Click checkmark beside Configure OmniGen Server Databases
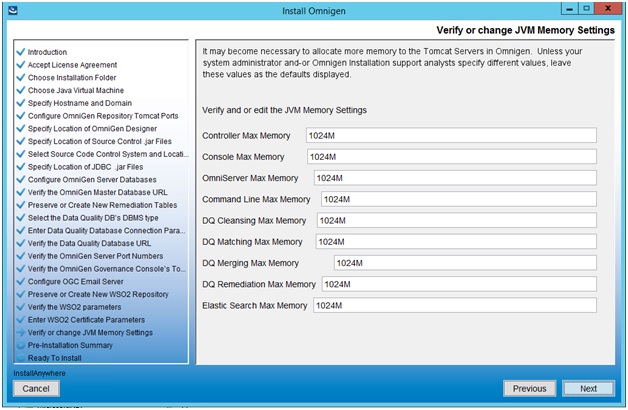This screenshot has width=628, height=410. (20, 179)
